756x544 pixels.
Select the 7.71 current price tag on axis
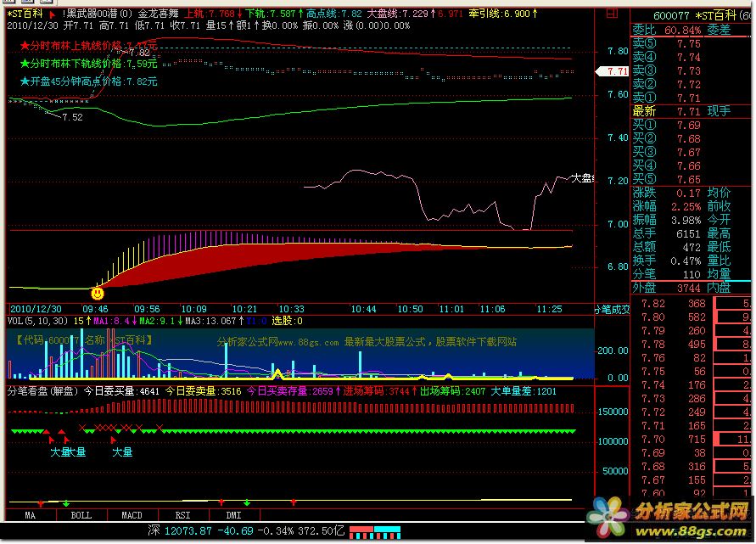tap(613, 71)
